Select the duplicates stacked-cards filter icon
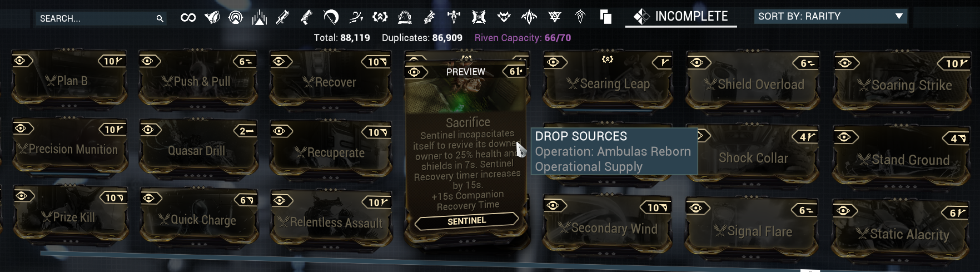 pos(606,17)
